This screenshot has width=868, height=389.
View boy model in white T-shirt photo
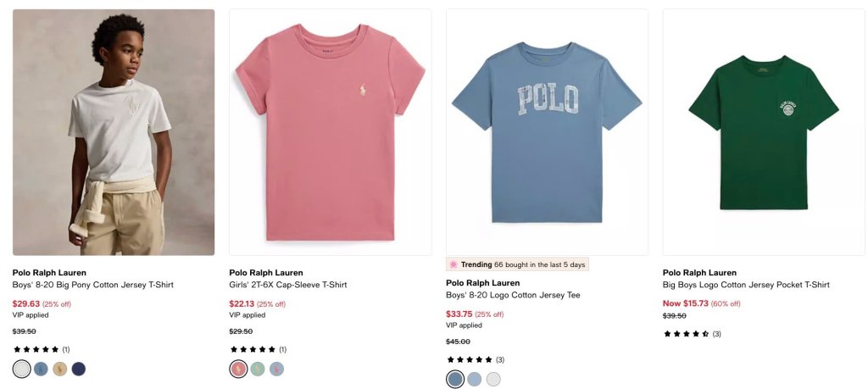[x=114, y=132]
